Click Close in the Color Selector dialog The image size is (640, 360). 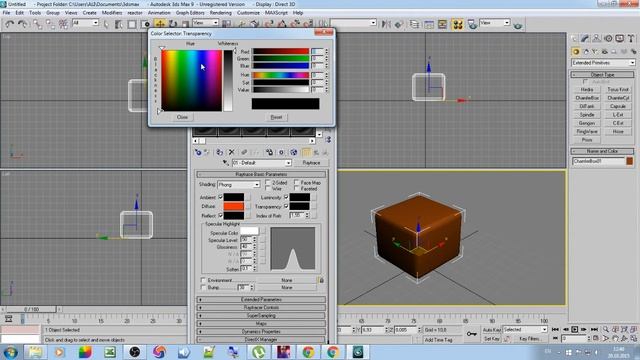182,117
